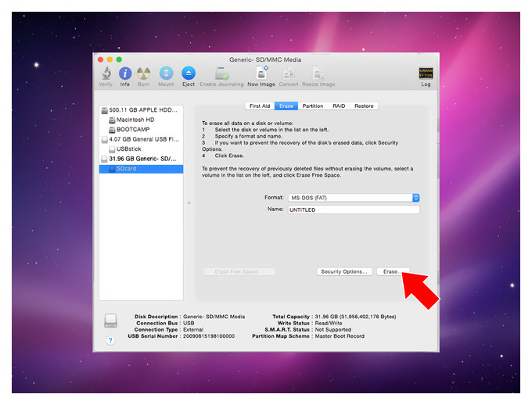
Task: Select the 4.07 GB General USB disk
Action: pyautogui.click(x=141, y=139)
